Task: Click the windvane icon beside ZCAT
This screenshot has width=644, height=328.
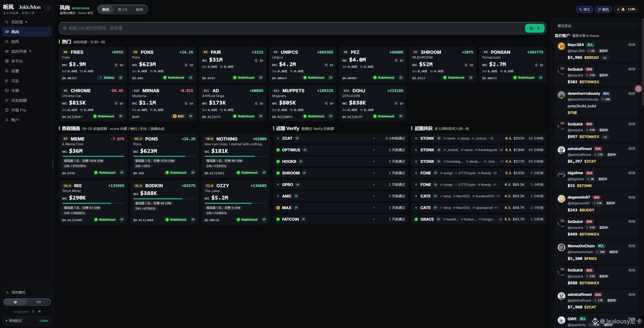Action: pos(297,138)
